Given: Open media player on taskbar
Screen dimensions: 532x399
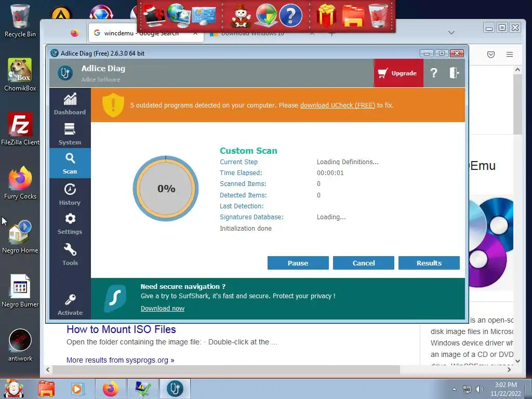Looking at the screenshot, I should pyautogui.click(x=77, y=389).
